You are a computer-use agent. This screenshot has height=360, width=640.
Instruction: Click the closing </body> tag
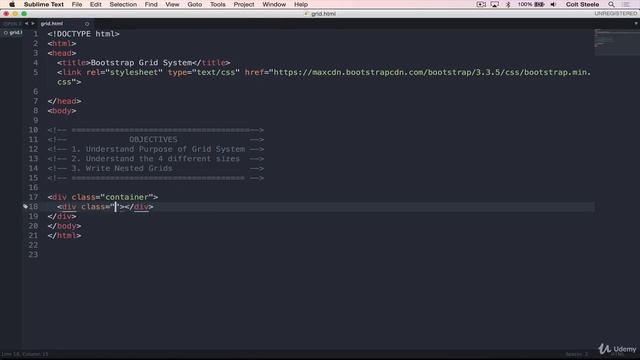pos(64,226)
